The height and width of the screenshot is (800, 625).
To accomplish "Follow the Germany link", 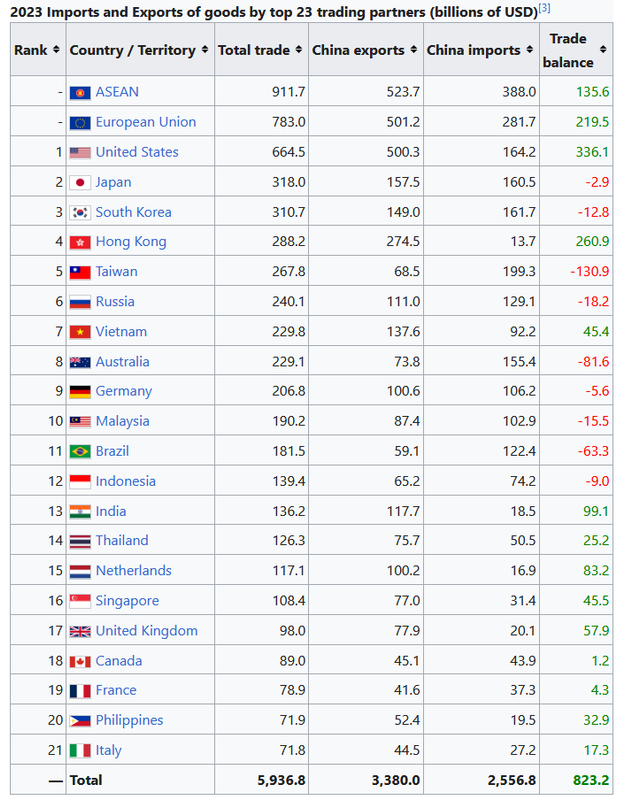I will (x=123, y=391).
